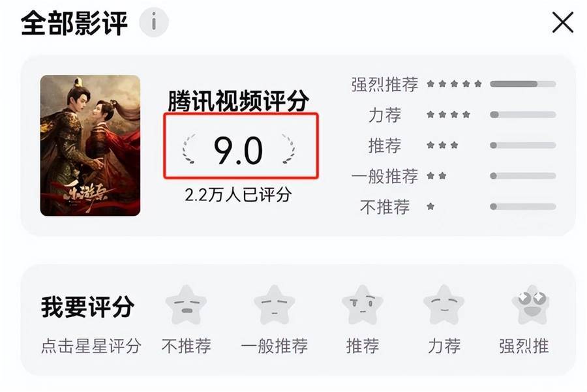Rate with the 不推荐 sleepy star
This screenshot has width=587, height=392.
[186, 305]
